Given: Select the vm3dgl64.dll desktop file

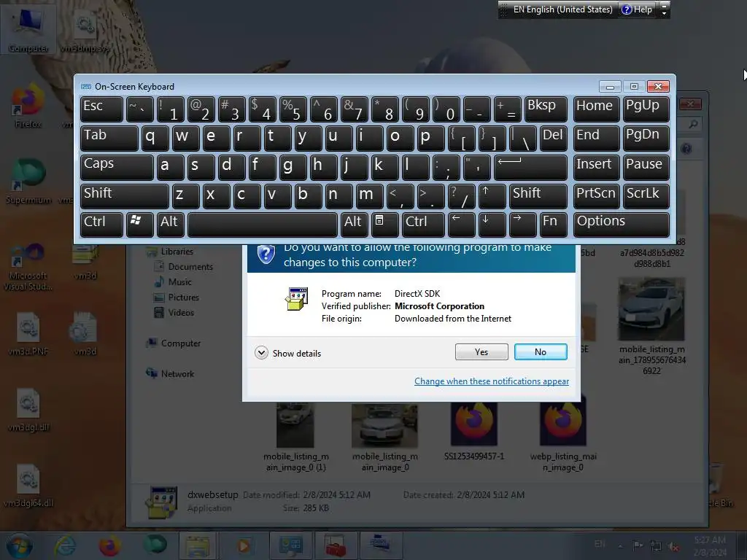Looking at the screenshot, I should click(x=28, y=486).
